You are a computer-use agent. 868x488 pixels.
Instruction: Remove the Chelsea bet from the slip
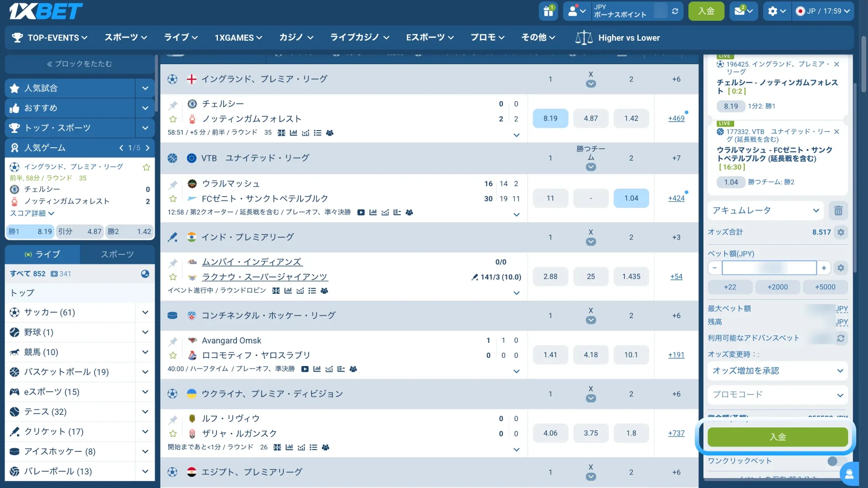click(x=836, y=64)
